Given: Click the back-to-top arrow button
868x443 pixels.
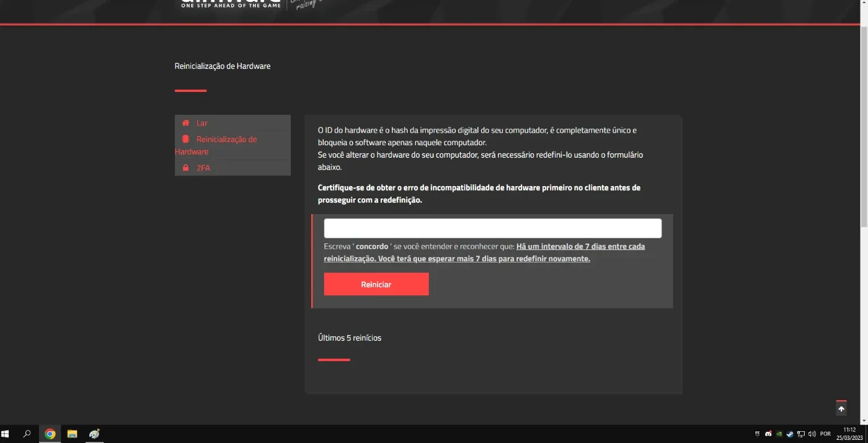Looking at the screenshot, I should point(841,409).
